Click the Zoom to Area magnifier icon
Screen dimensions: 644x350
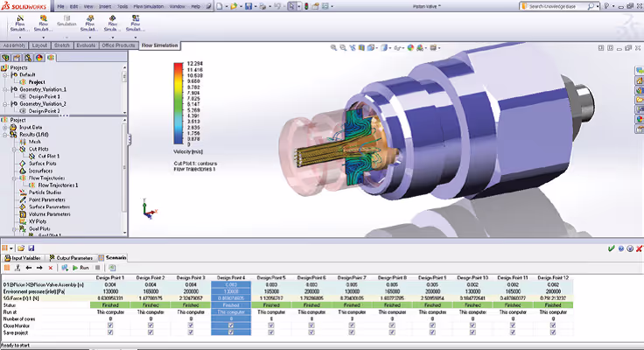click(x=343, y=48)
